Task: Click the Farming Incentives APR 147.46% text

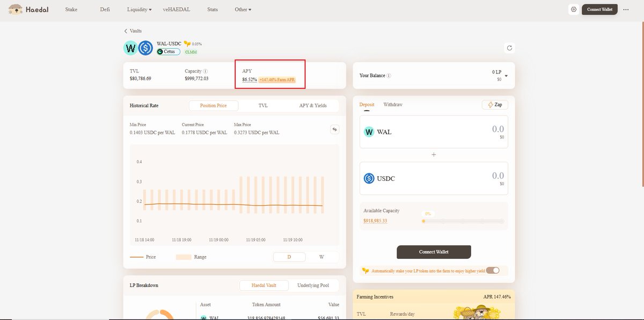Action: (497, 297)
